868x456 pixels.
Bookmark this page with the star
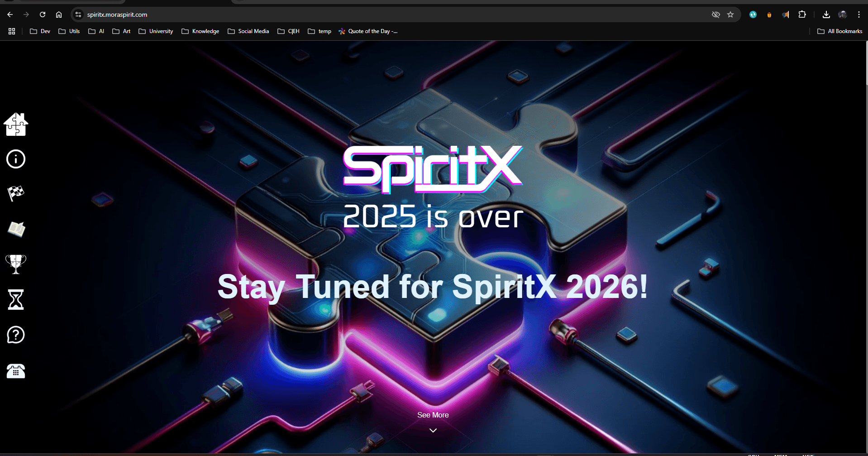[730, 14]
